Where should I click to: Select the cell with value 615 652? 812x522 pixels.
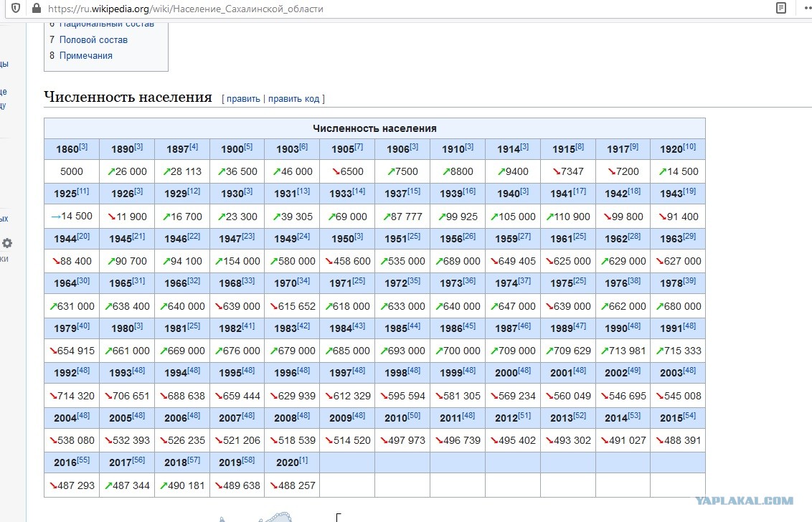(292, 306)
